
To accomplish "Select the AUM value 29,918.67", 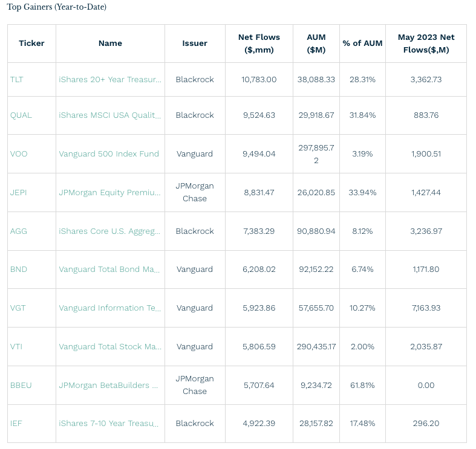I will pos(316,115).
